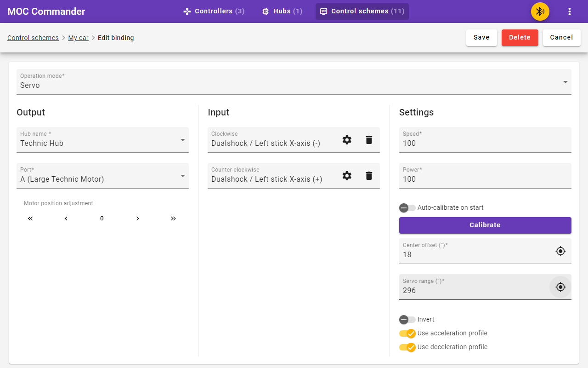Click Dualshock / Left stick X-axis (-) text
Image resolution: width=588 pixels, height=368 pixels.
tap(266, 144)
